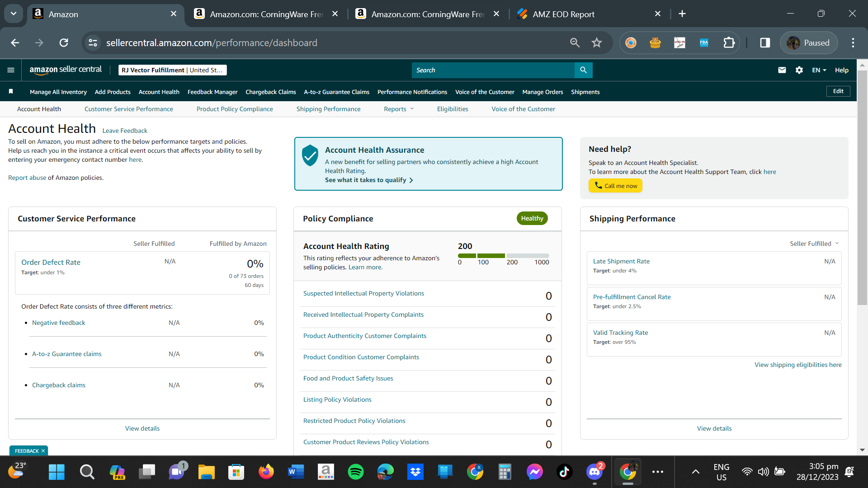Screen dimensions: 868x488
Task: Open Customer Service Performance tab
Action: [128, 109]
